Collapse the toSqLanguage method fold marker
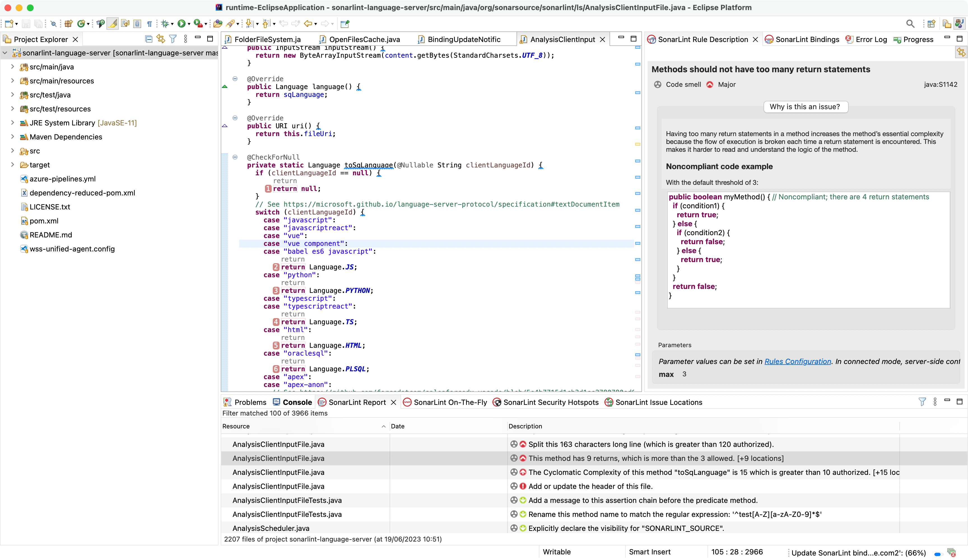 coord(235,157)
